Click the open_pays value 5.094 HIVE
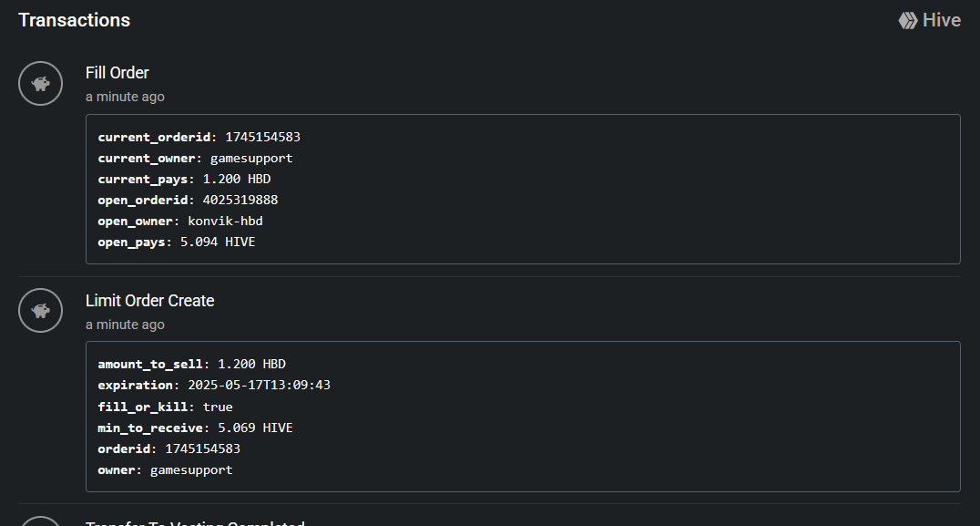This screenshot has height=526, width=980. (218, 242)
